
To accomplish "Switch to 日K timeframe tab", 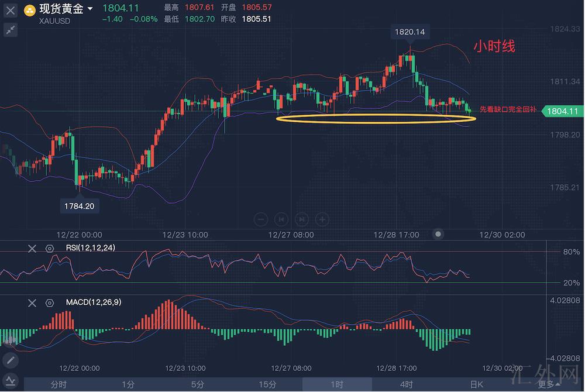I will point(476,384).
